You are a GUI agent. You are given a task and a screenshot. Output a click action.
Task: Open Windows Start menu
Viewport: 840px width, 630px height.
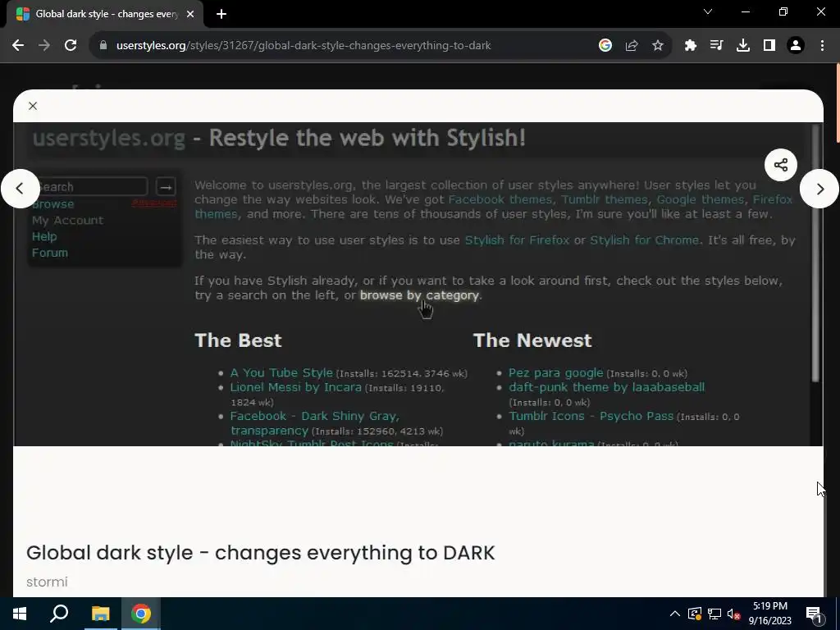click(x=20, y=614)
